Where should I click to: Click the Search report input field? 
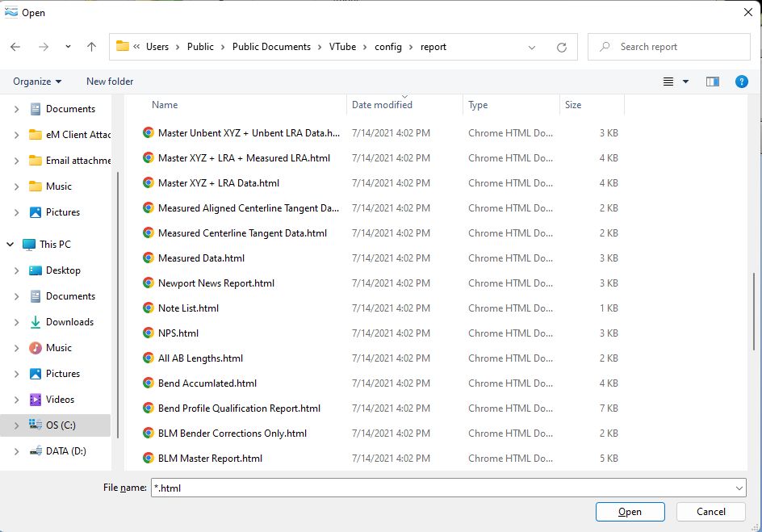(x=678, y=47)
